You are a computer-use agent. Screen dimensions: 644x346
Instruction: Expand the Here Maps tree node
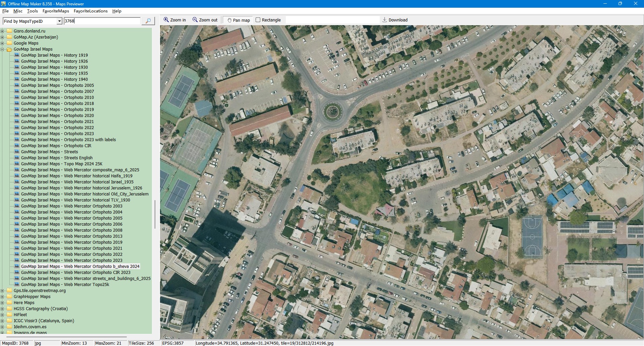point(2,303)
